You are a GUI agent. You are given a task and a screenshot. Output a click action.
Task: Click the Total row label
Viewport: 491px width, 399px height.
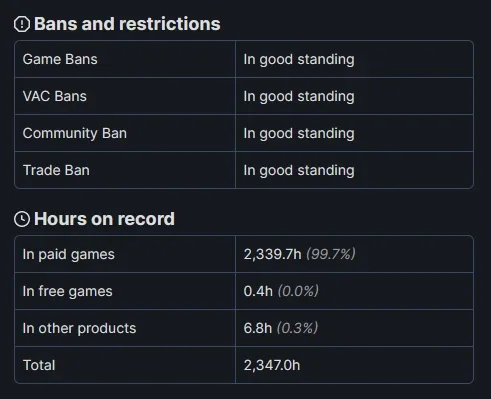click(x=39, y=365)
